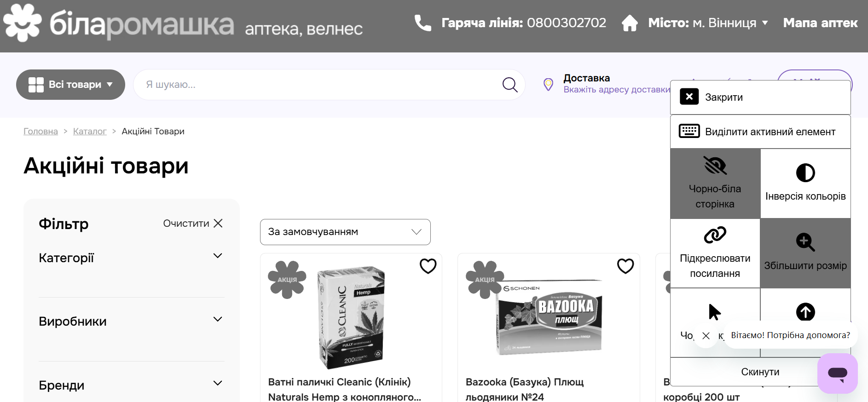Toggle Чорно-біла сторінка mode
868x402 pixels.
point(715,184)
